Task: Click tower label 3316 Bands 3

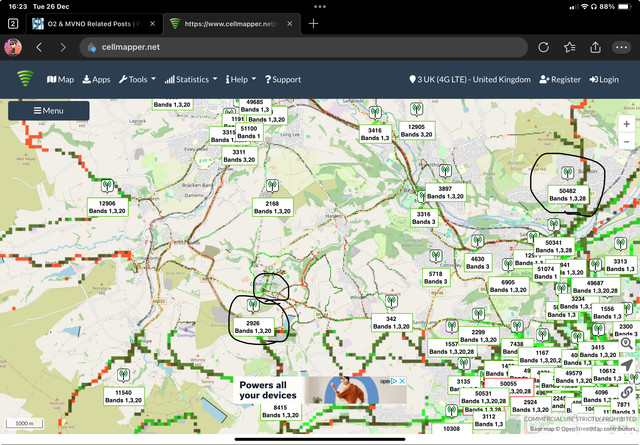Action: [424, 218]
